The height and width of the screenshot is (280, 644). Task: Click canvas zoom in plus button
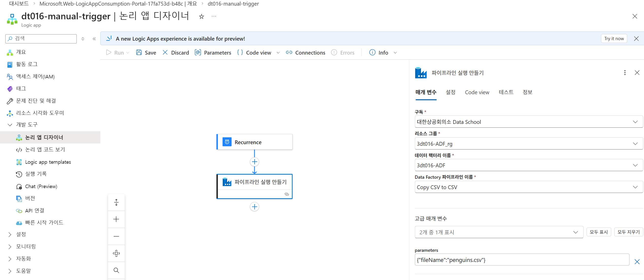(116, 219)
